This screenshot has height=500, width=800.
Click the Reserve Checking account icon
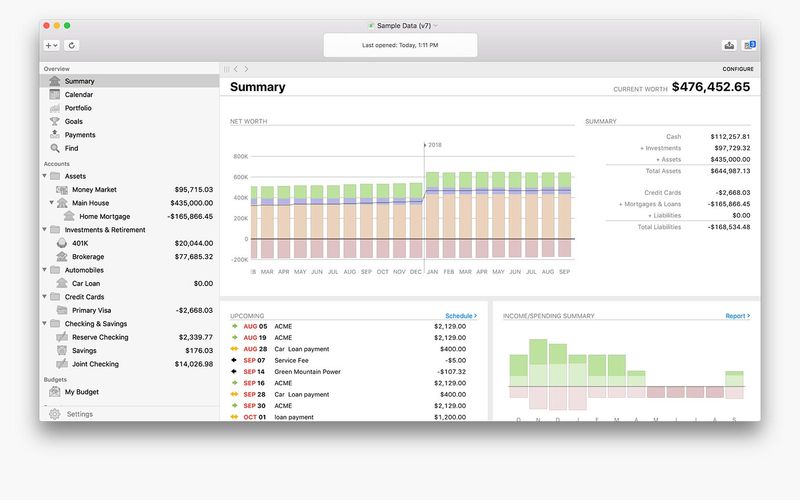click(x=62, y=337)
